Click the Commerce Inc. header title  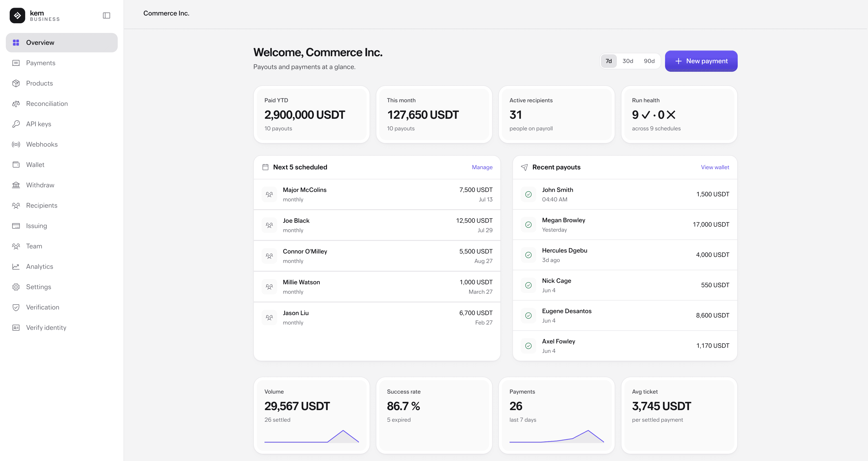[x=166, y=13]
